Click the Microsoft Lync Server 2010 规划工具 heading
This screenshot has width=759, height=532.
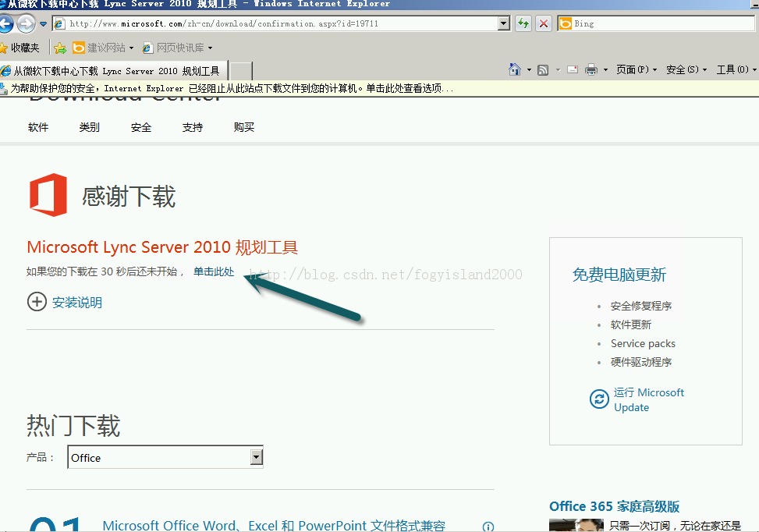click(x=162, y=247)
